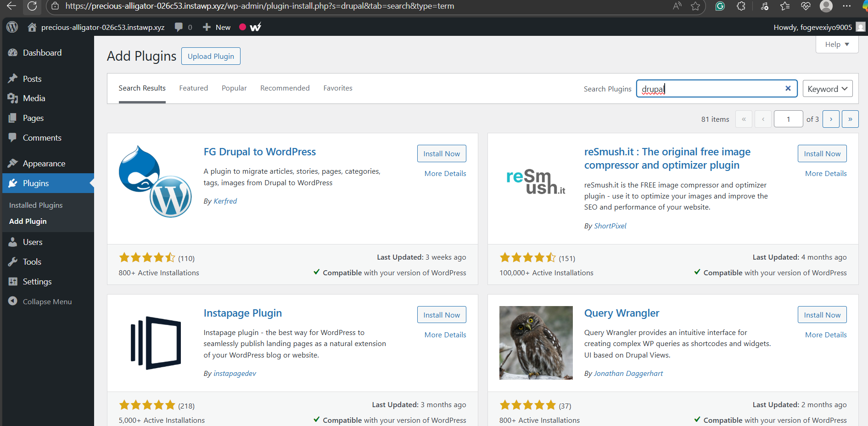The height and width of the screenshot is (426, 868).
Task: View More Details for FG Drupal to WordPress
Action: pos(445,174)
